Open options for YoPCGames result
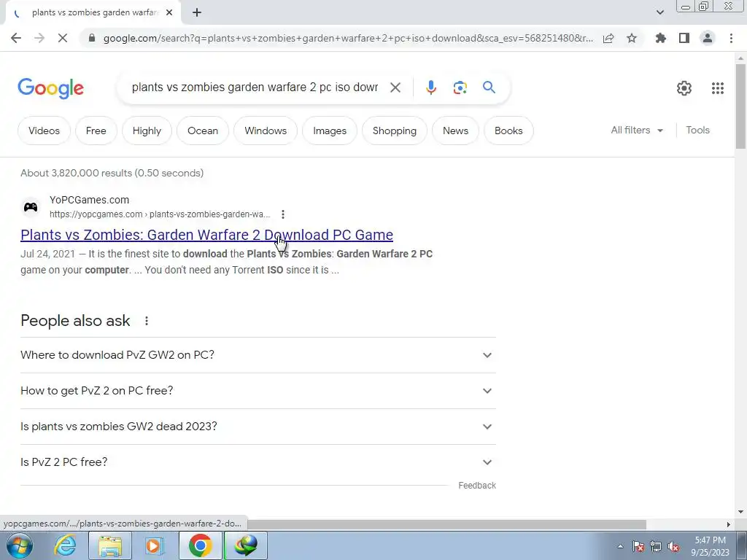The width and height of the screenshot is (747, 560). (x=283, y=214)
